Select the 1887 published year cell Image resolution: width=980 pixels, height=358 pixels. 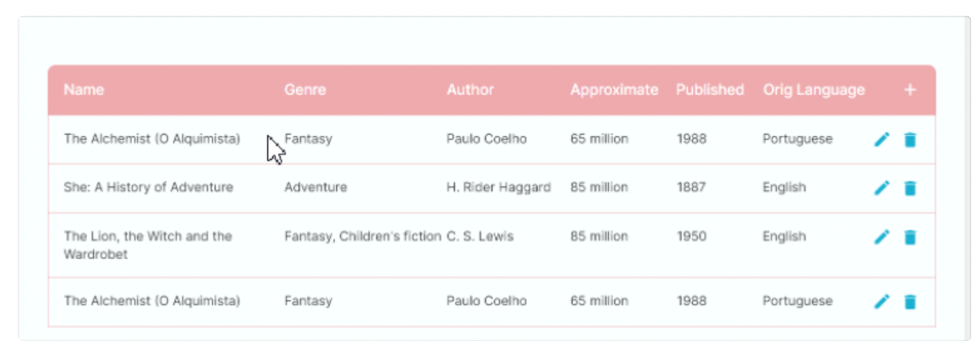click(x=691, y=187)
